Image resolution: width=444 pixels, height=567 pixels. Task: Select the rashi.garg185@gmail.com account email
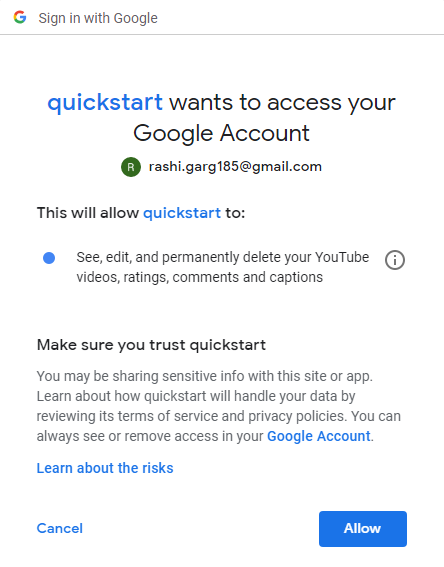pos(235,167)
